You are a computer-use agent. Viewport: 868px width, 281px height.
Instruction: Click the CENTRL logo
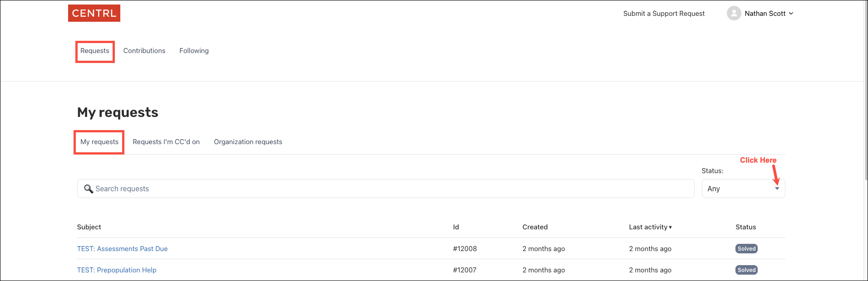coord(94,13)
